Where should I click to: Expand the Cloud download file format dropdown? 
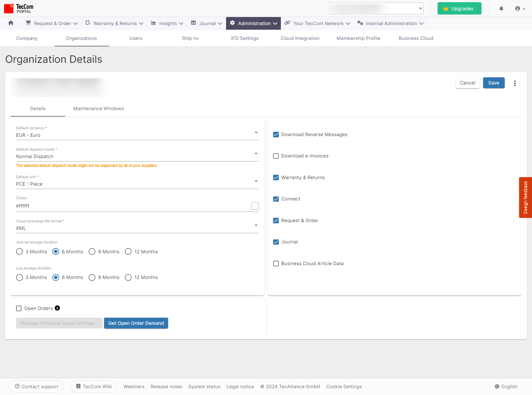(x=256, y=225)
